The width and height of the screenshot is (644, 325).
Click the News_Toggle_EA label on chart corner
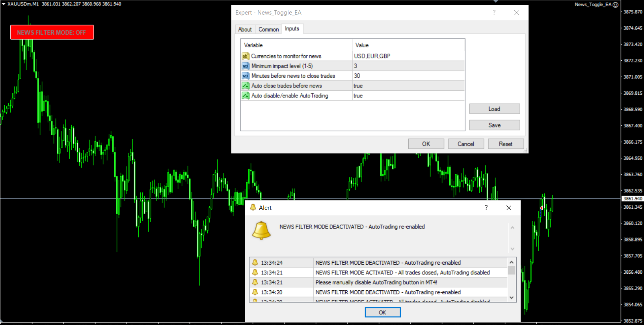pyautogui.click(x=593, y=5)
